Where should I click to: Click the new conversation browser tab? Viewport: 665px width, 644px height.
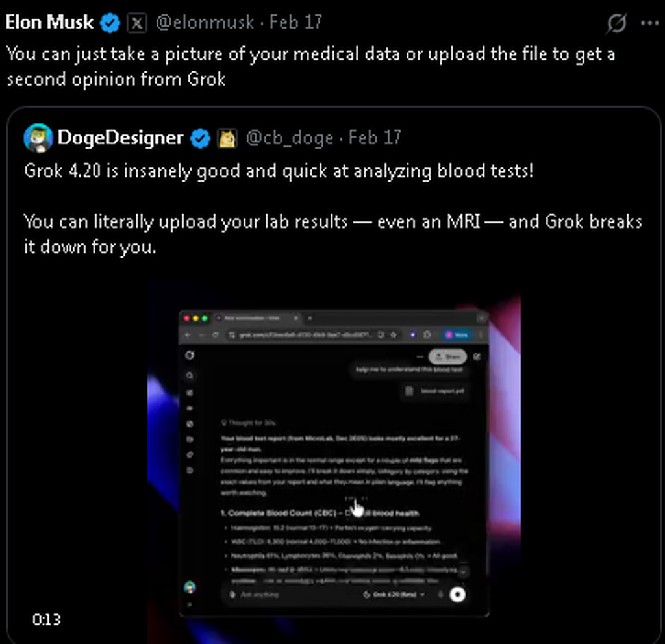click(260, 318)
